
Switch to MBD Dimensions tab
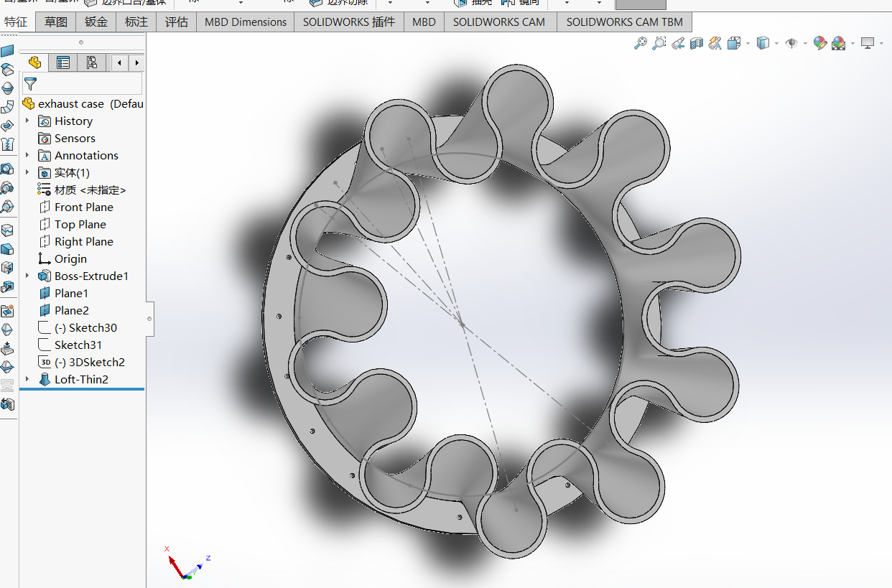(246, 22)
